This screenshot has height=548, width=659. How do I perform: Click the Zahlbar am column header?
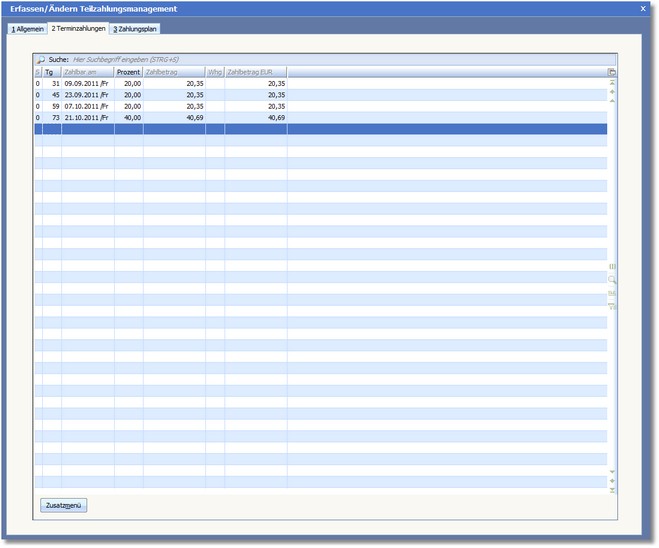coord(87,72)
